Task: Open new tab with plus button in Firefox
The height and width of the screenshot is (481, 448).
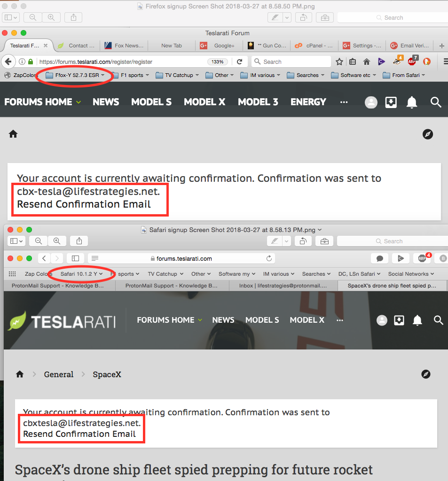Action: pos(441,46)
